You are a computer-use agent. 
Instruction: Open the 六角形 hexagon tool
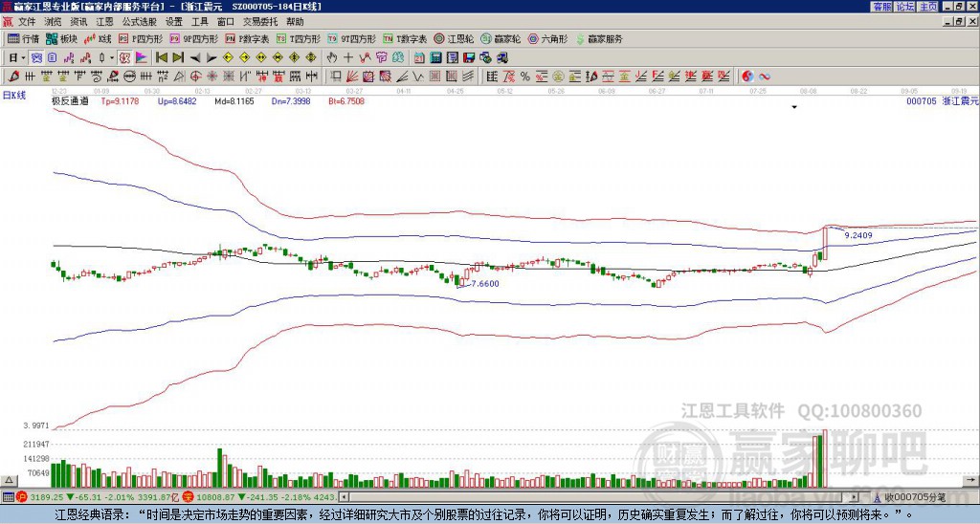click(x=548, y=38)
